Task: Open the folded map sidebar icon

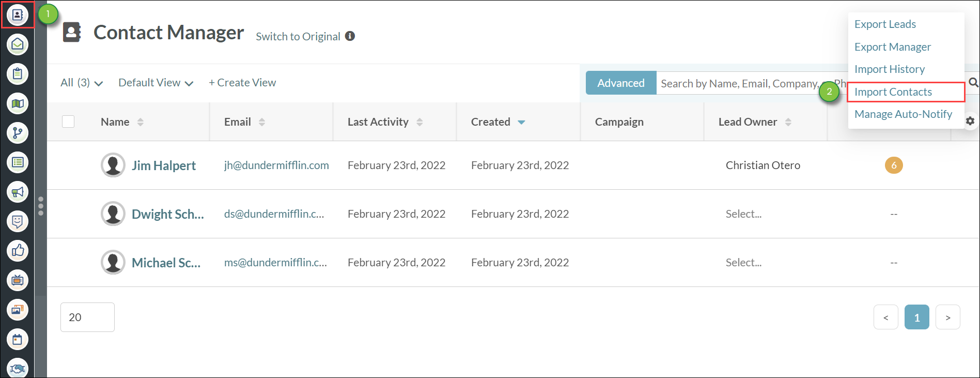Action: [x=18, y=103]
